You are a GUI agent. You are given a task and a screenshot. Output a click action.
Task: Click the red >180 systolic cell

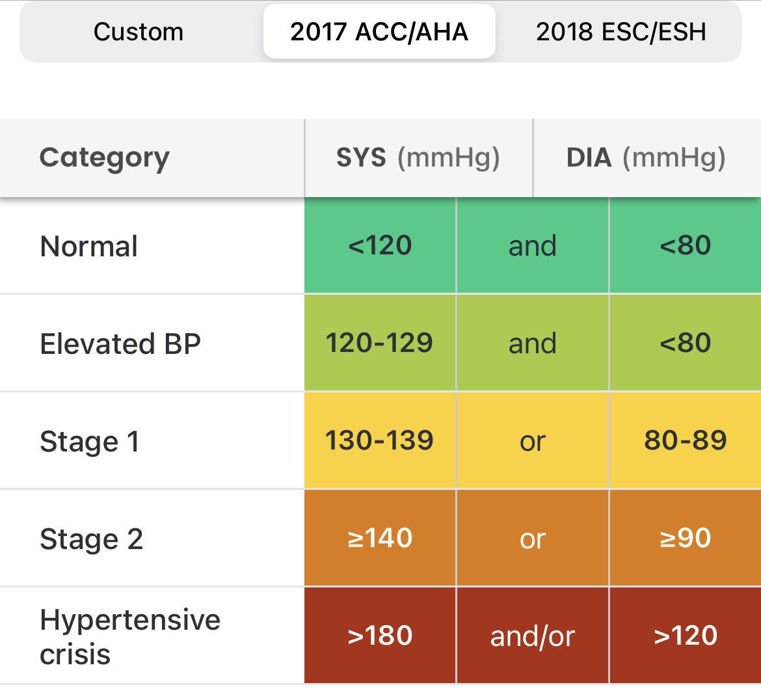[380, 636]
